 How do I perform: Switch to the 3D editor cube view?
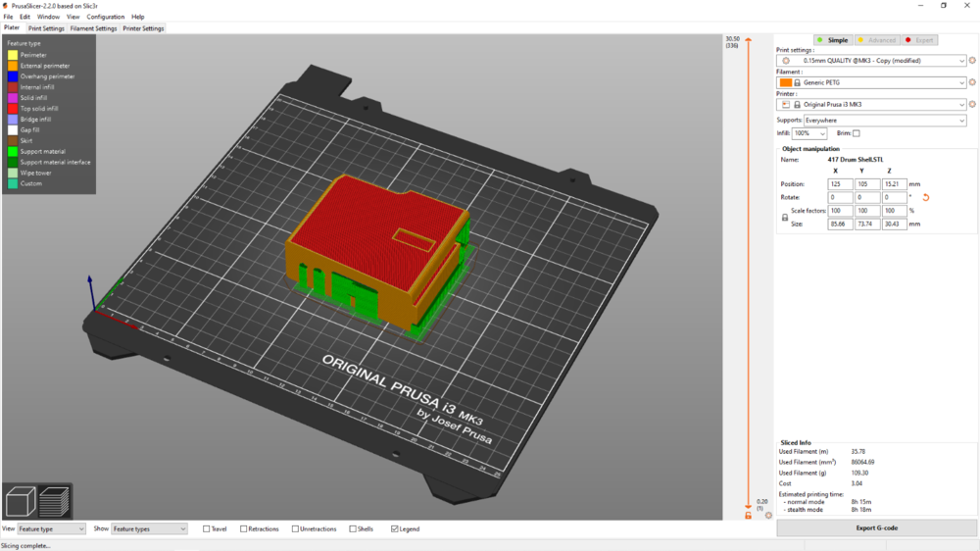pos(21,504)
